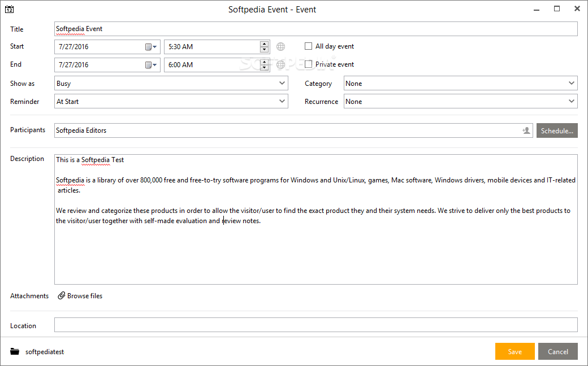Viewport: 588px width, 366px height.
Task: Enable the Private event checkbox
Action: click(x=308, y=64)
